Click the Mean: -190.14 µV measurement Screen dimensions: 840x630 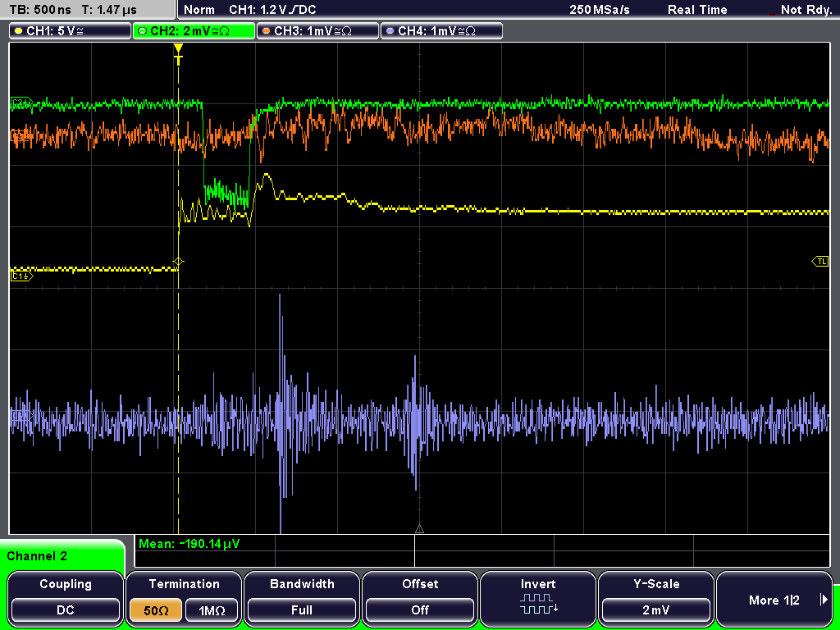point(189,544)
